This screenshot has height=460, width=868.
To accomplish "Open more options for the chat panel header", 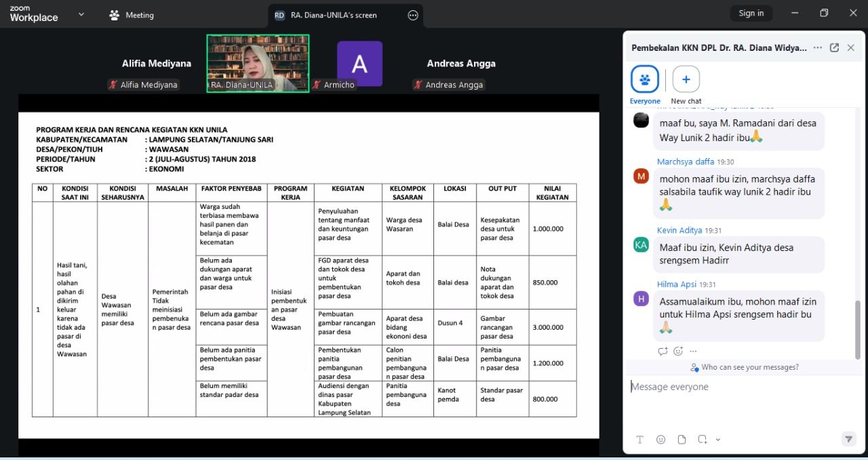I will coord(818,47).
